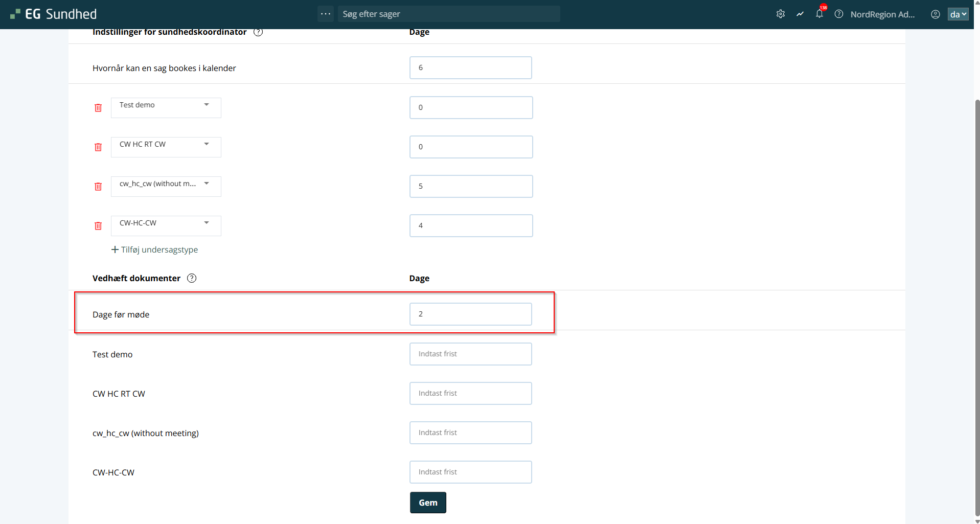
Task: Open the da language selector
Action: (958, 14)
